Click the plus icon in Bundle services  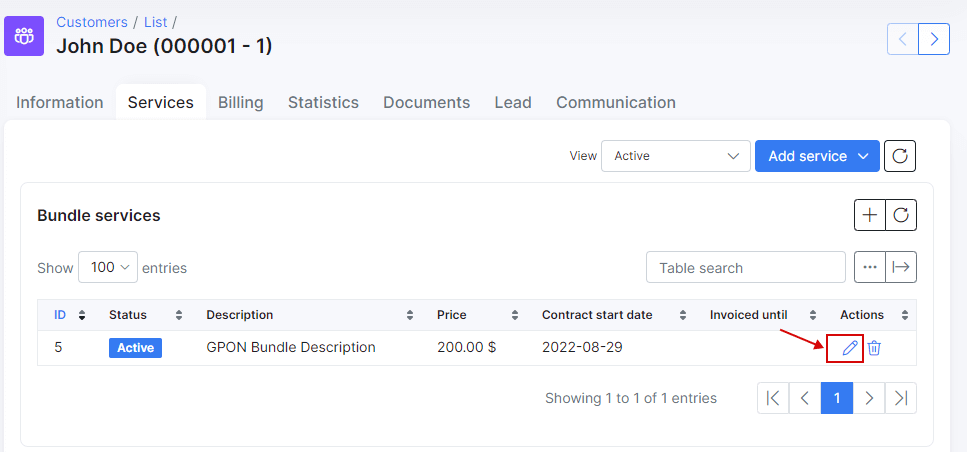point(870,215)
